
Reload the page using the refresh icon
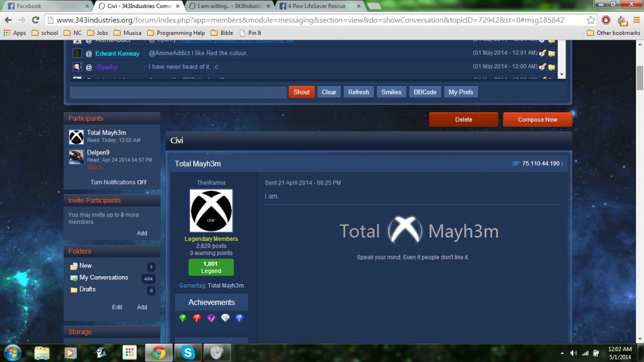[x=35, y=20]
